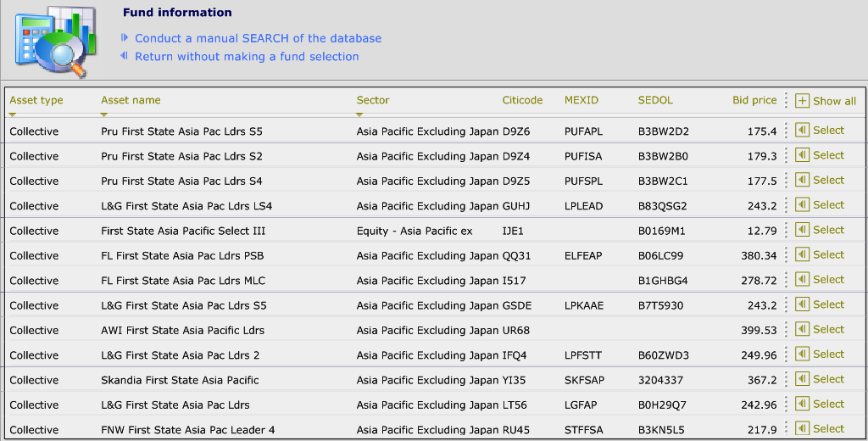Sort by Sector column header
The width and height of the screenshot is (868, 441).
coord(373,100)
